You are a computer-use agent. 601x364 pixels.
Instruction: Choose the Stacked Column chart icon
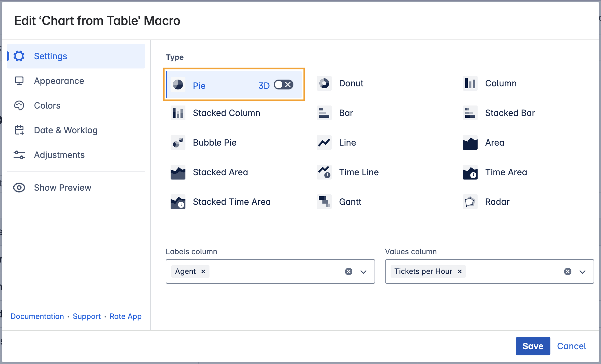click(178, 113)
